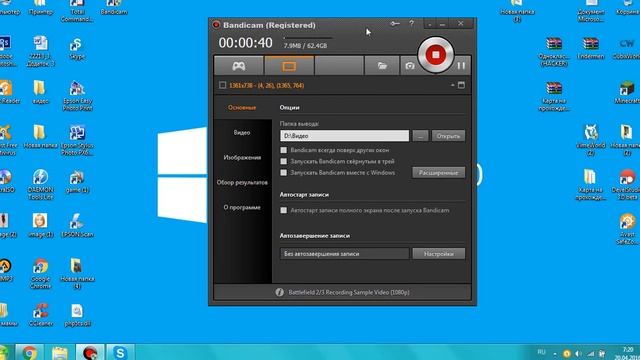The height and width of the screenshot is (360, 640).
Task: Open the Avast SafeZone desktop shortcut
Action: [x=627, y=229]
